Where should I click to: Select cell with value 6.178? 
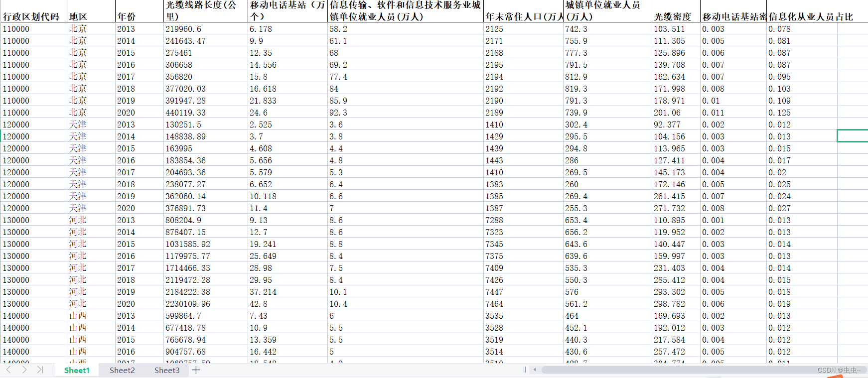coord(288,29)
